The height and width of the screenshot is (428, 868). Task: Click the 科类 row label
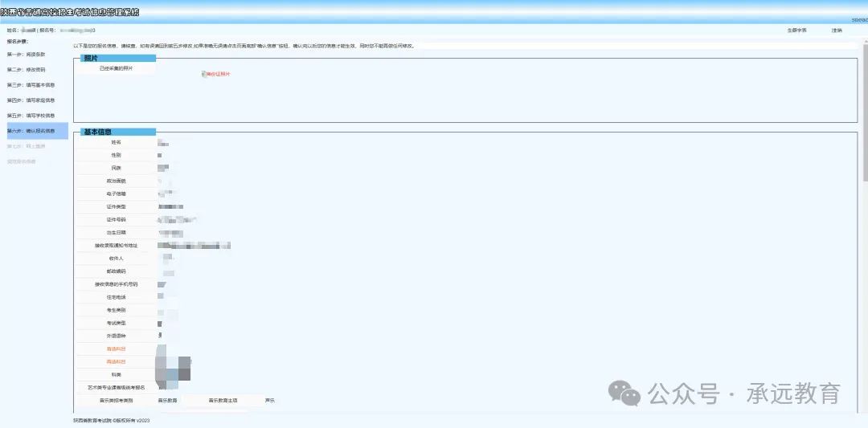[116, 374]
